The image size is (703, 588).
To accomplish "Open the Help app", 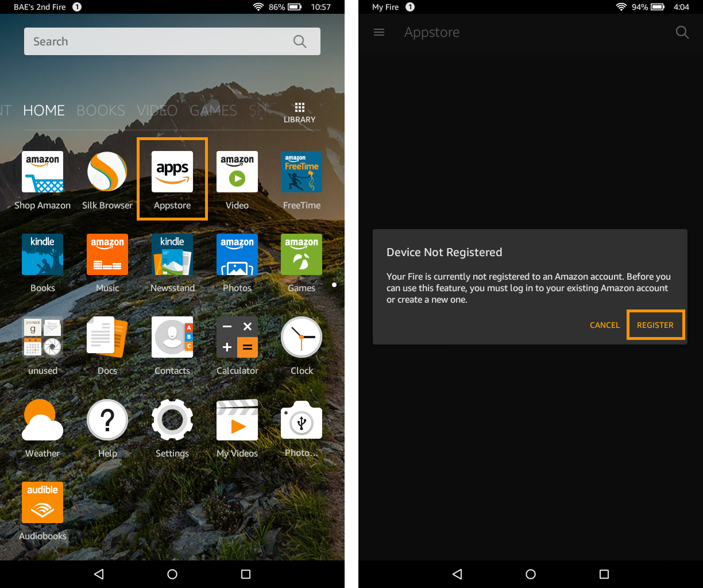I will tap(107, 420).
